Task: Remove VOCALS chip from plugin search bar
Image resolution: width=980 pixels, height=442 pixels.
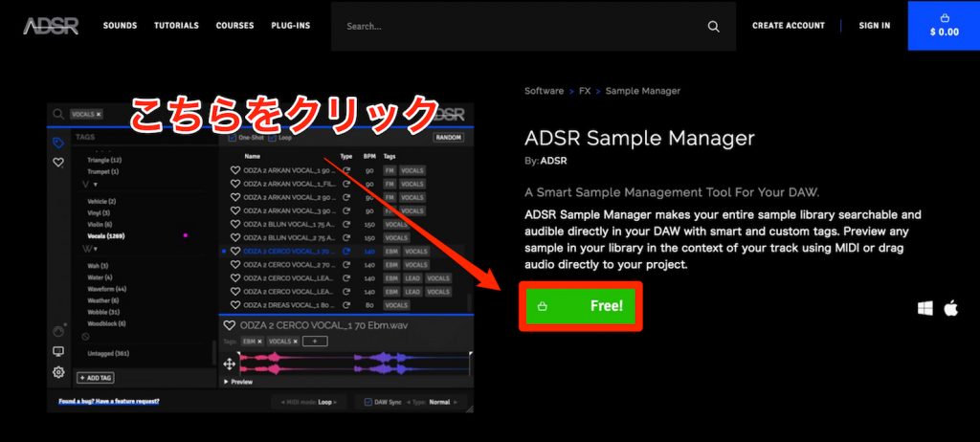Action: [99, 115]
